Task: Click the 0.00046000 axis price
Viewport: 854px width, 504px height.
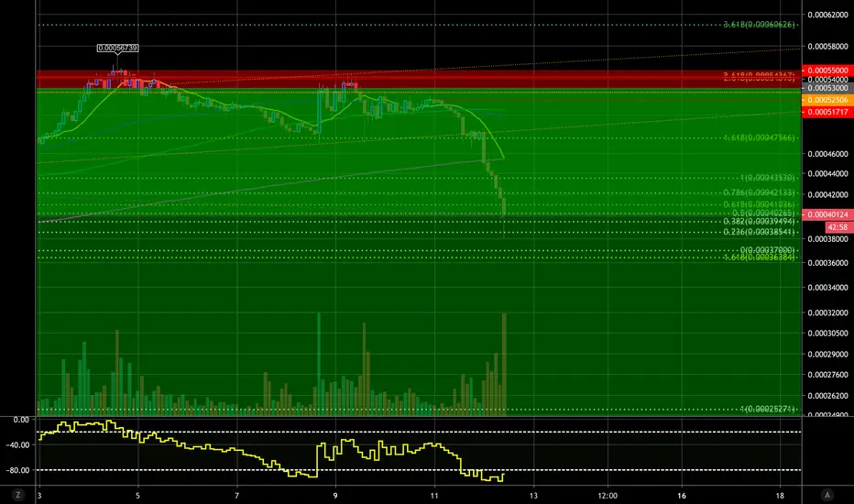Action: [x=827, y=154]
